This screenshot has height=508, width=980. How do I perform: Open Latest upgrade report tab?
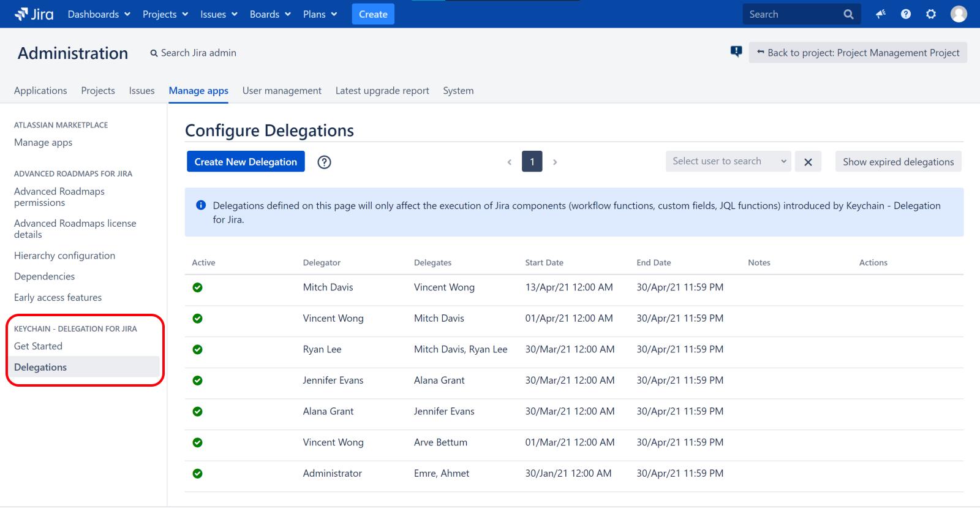tap(382, 91)
